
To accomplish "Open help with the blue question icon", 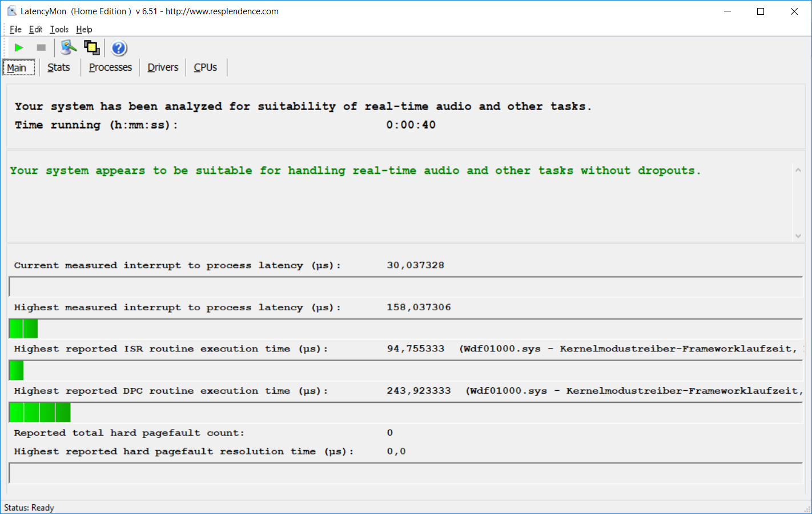I will 119,48.
